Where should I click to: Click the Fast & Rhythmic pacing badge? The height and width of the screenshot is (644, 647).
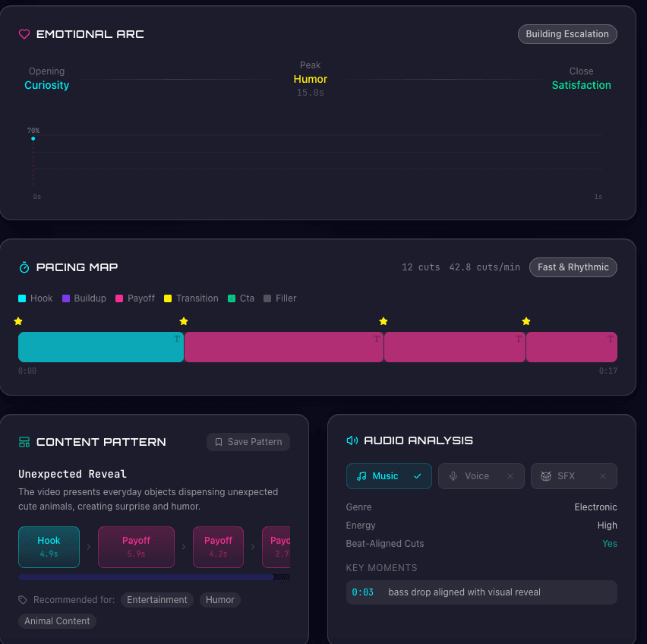point(573,267)
